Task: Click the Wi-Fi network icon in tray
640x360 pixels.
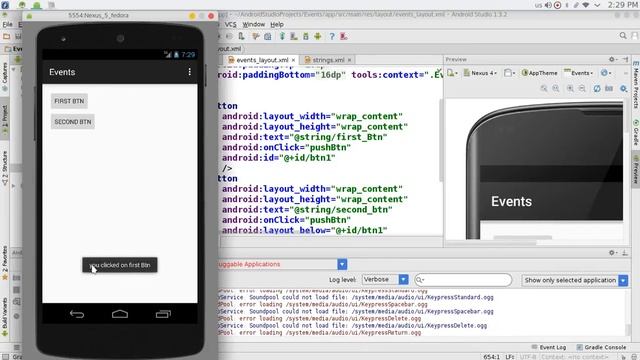Action: pos(586,5)
